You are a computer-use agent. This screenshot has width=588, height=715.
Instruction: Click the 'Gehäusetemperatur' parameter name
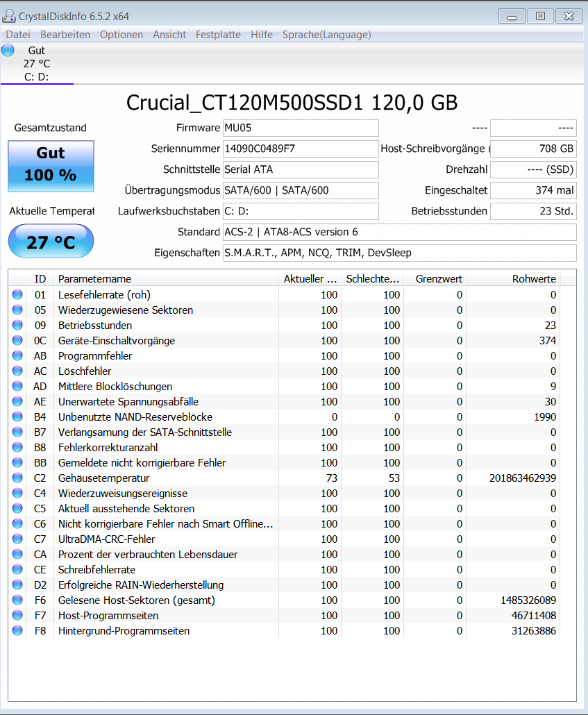click(x=103, y=478)
